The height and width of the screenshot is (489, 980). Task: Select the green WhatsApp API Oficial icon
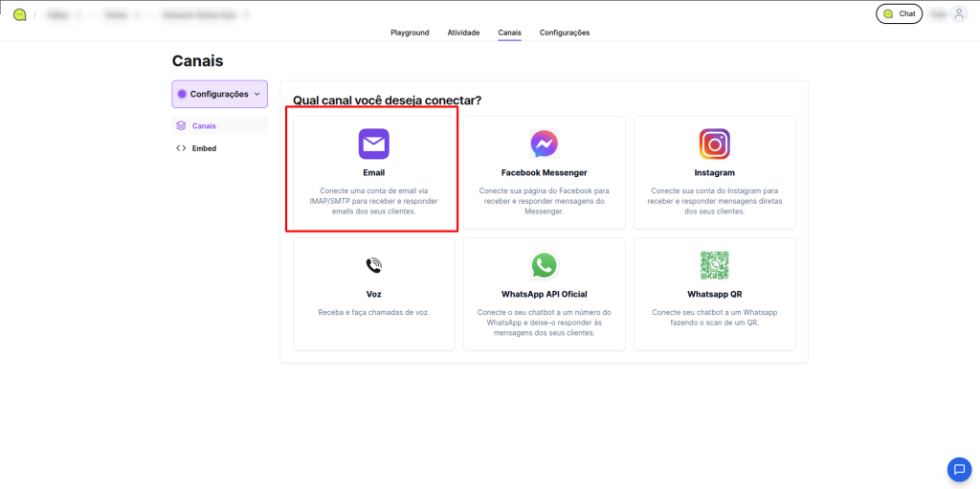(x=545, y=266)
